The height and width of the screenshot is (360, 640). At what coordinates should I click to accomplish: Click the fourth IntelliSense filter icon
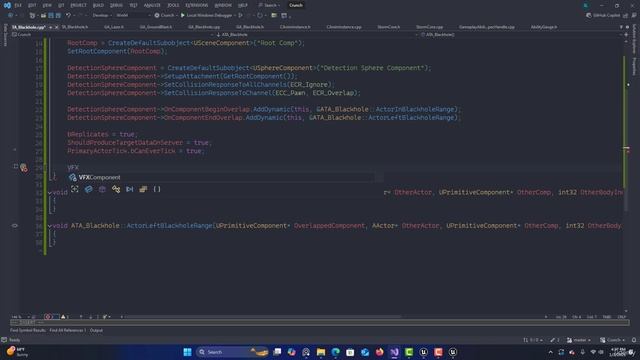coord(116,189)
